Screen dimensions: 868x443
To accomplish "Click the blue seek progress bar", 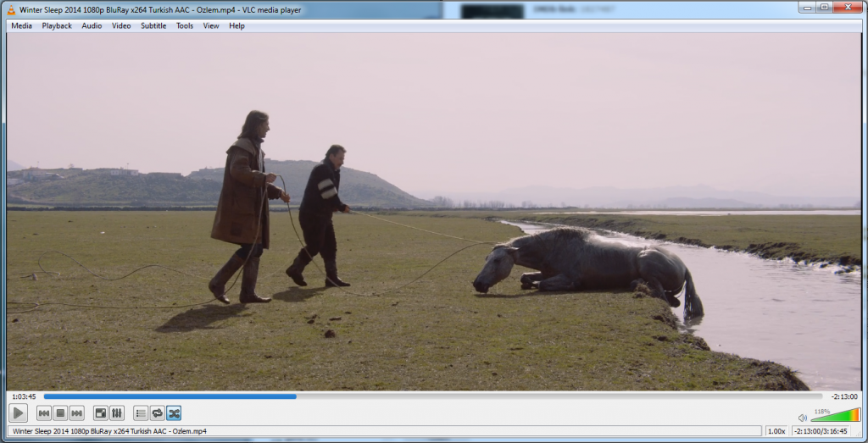I will 433,396.
